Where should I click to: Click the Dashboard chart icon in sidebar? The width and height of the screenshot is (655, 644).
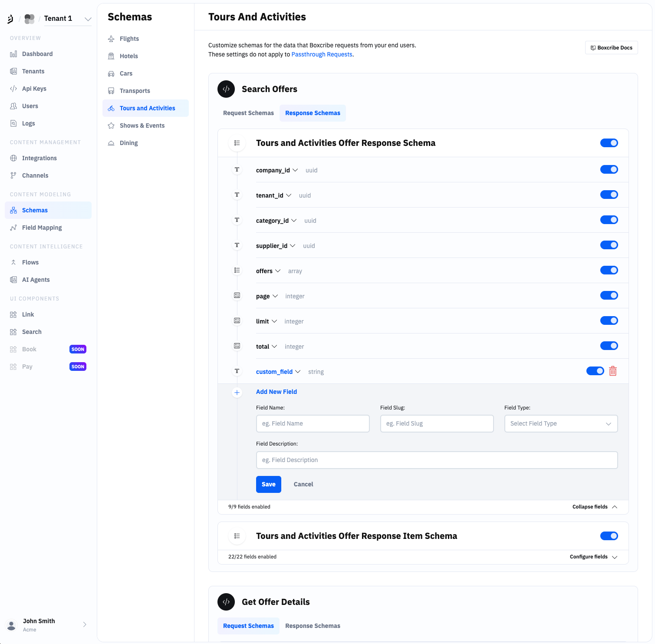[13, 54]
